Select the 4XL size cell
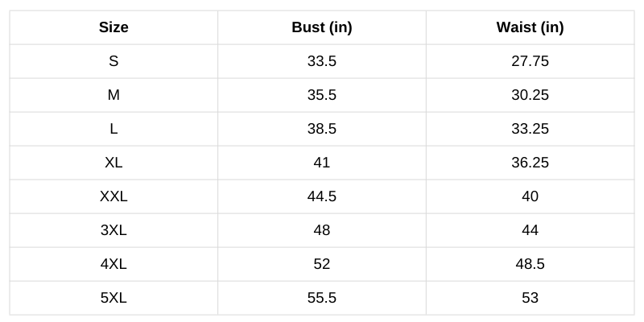Screen dimensions: 644x322 (114, 264)
